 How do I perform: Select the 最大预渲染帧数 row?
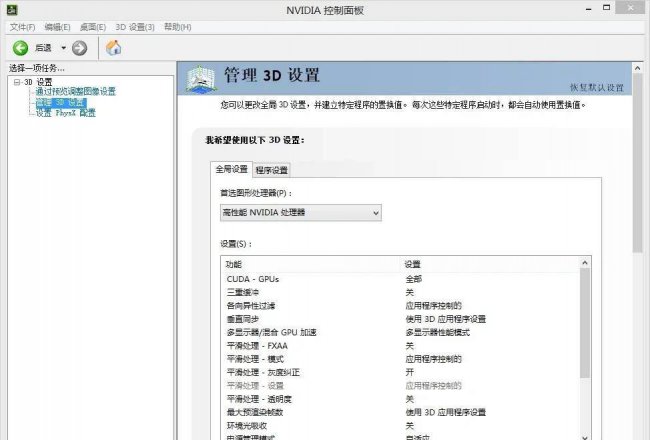click(x=400, y=412)
